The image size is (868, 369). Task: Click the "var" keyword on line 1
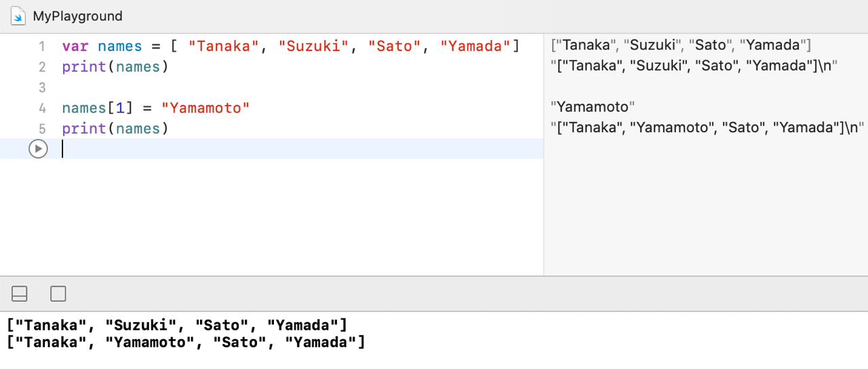click(75, 47)
